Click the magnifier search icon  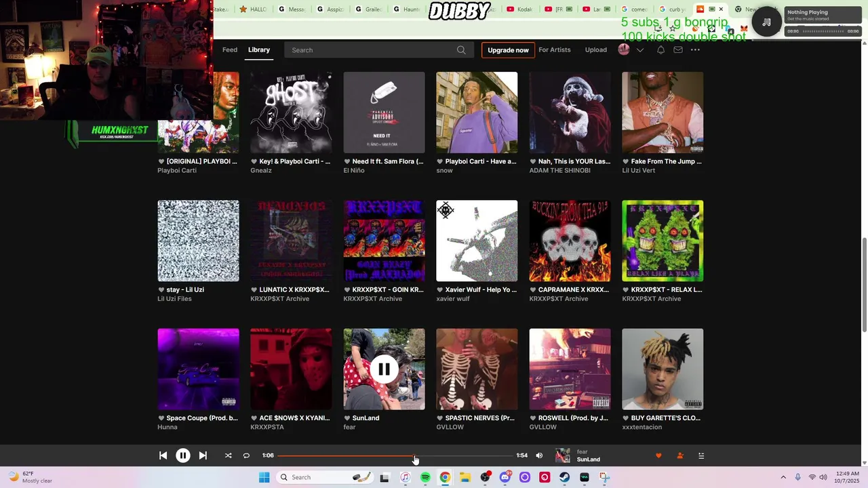point(461,50)
